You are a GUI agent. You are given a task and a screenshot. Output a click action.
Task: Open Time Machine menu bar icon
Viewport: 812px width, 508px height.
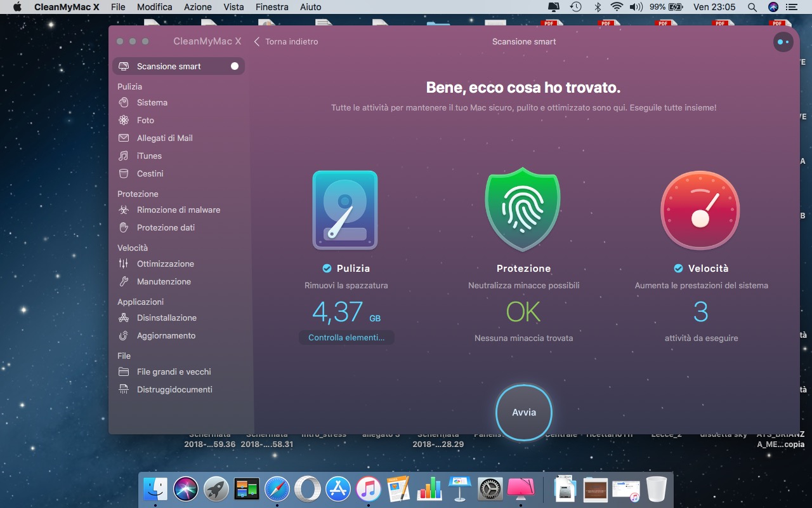click(575, 7)
